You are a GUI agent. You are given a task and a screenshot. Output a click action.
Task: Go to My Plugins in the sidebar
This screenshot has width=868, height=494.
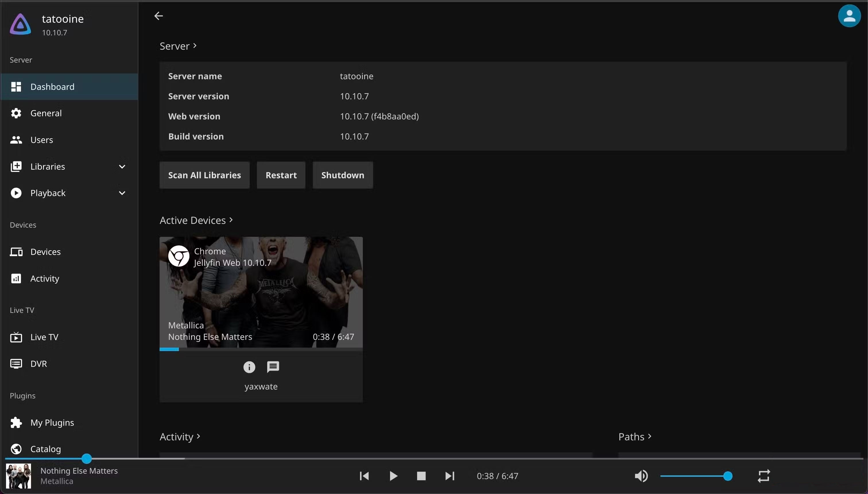point(52,423)
